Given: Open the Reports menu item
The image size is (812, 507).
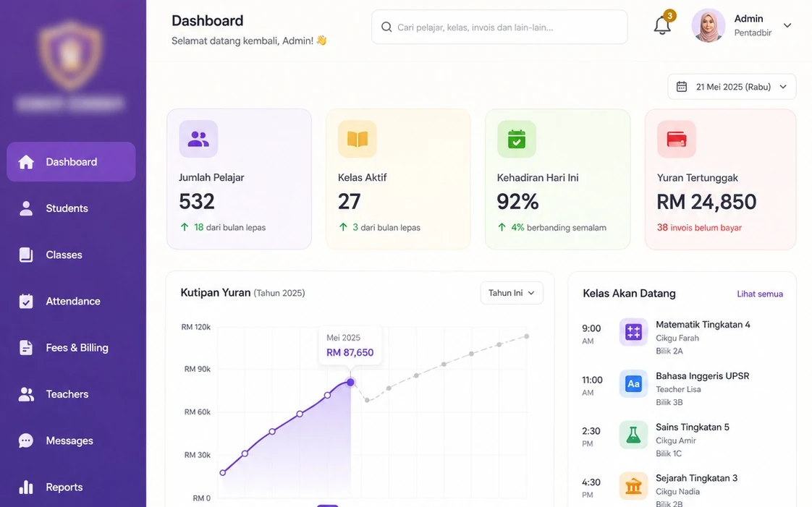Looking at the screenshot, I should point(71,487).
